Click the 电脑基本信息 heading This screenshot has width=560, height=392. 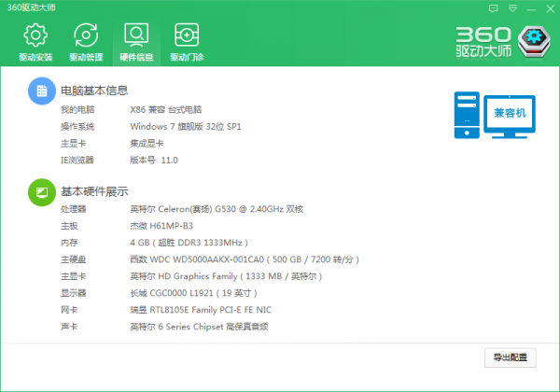(x=94, y=91)
